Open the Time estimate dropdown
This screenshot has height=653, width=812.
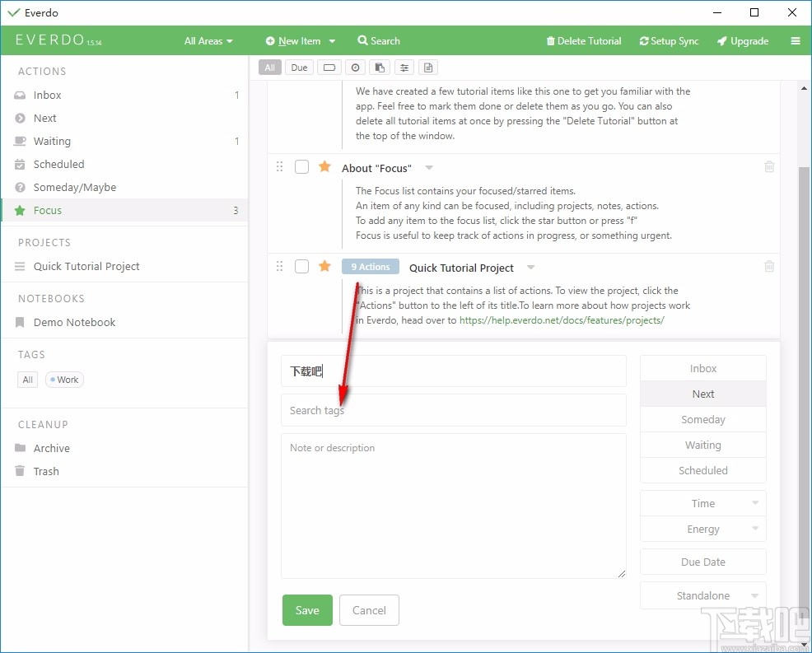tap(702, 503)
